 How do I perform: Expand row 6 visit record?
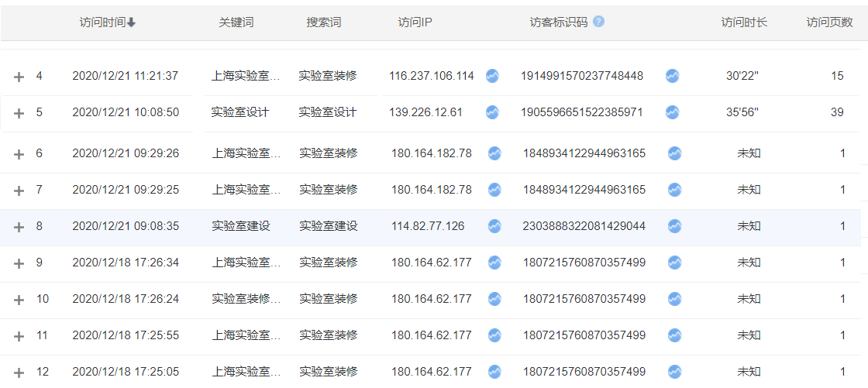[19, 154]
